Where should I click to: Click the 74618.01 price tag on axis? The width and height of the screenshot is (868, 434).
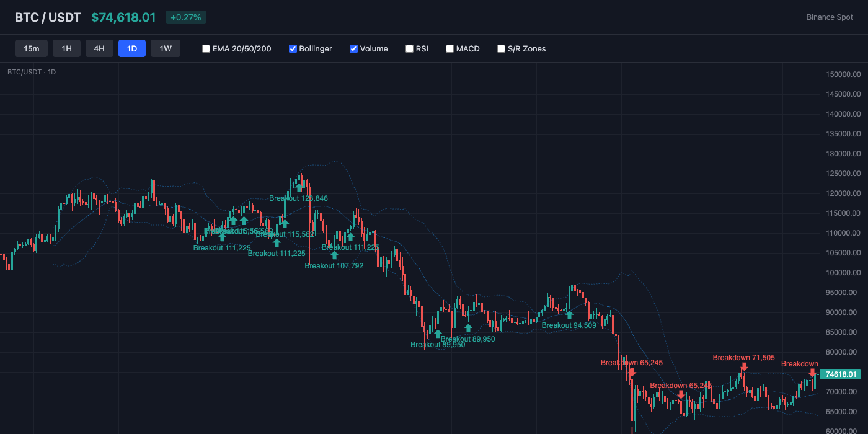(841, 374)
